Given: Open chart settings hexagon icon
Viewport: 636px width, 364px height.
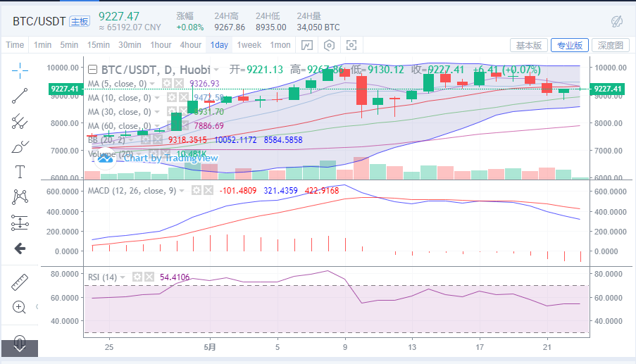Looking at the screenshot, I should (330, 45).
